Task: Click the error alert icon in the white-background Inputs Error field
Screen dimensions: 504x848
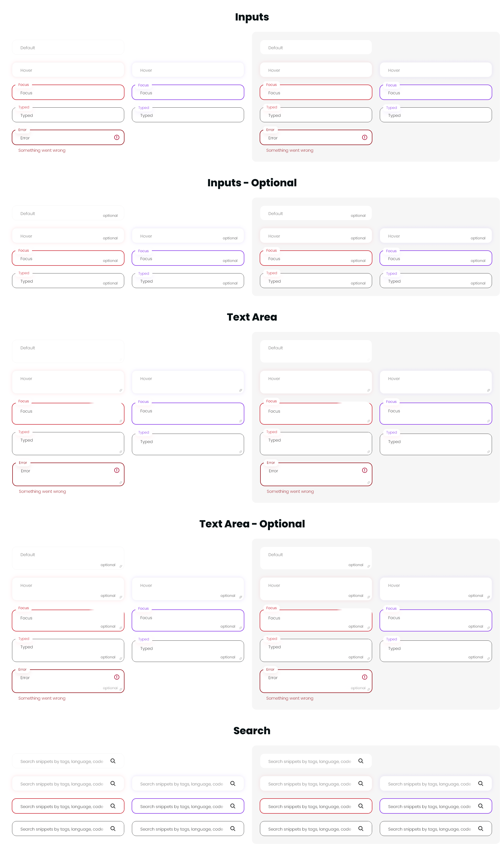Action: pyautogui.click(x=117, y=137)
